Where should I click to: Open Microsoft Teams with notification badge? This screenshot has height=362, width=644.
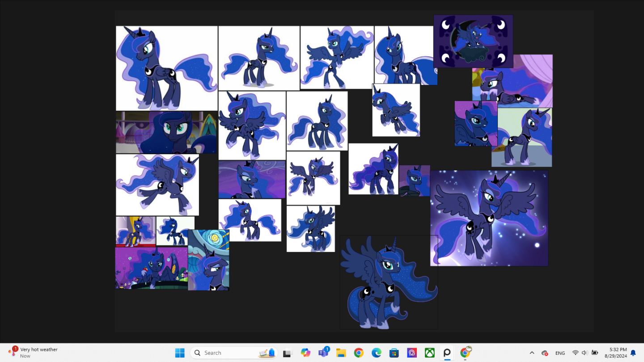pyautogui.click(x=323, y=353)
